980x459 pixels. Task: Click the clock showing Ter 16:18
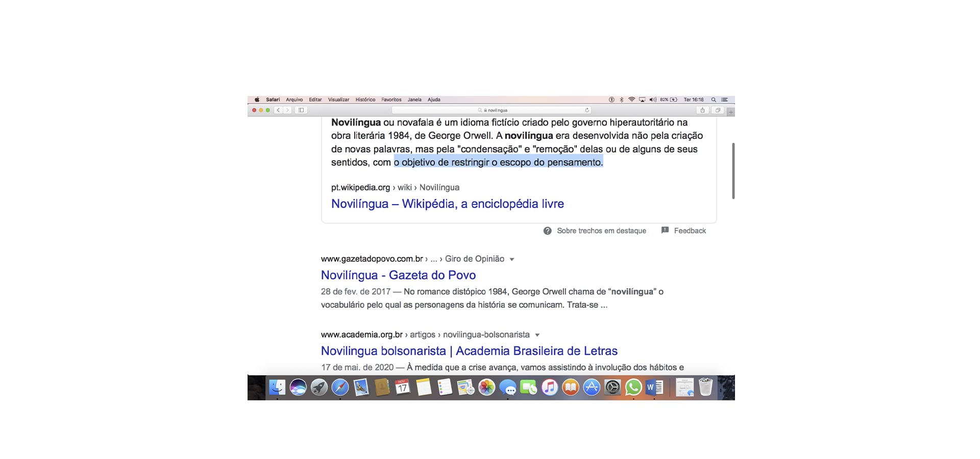click(694, 100)
